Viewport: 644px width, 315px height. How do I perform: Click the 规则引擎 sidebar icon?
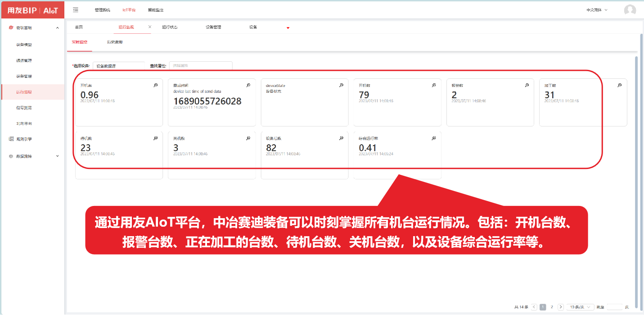(11, 139)
